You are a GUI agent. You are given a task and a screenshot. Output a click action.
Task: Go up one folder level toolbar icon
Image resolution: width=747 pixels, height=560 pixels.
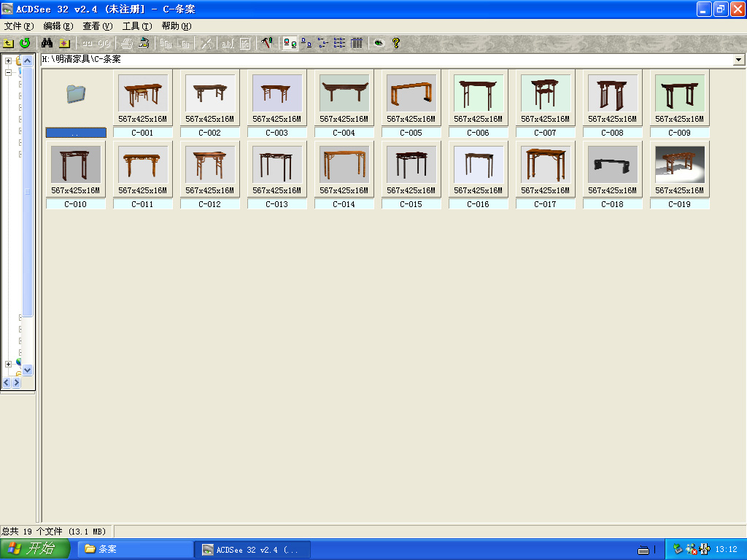point(8,43)
